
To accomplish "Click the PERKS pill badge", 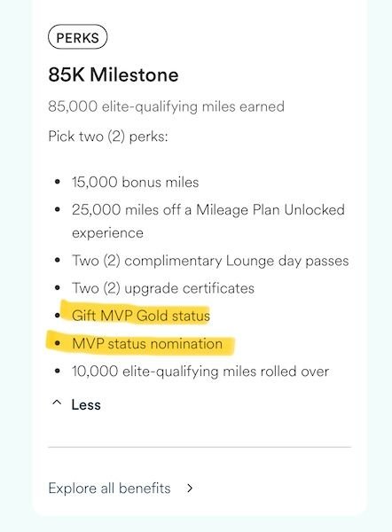I will [x=78, y=37].
